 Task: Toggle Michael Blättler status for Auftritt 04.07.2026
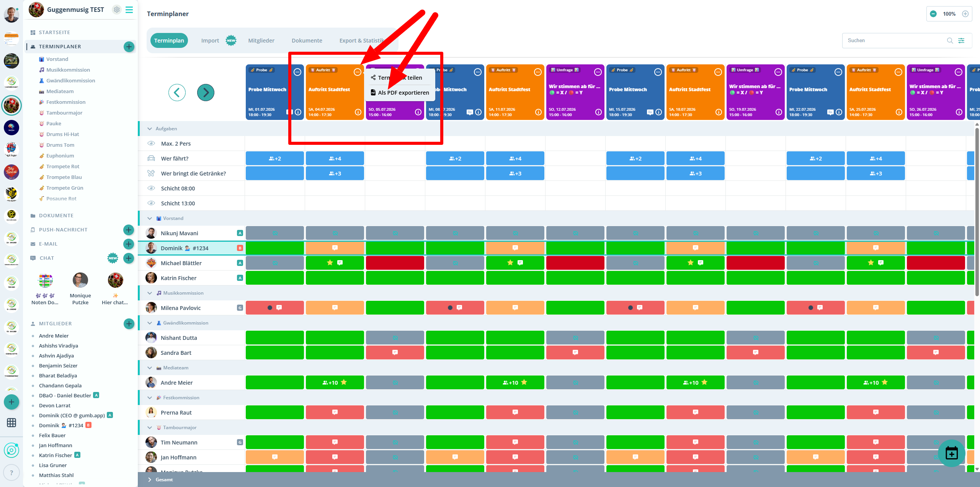point(335,263)
